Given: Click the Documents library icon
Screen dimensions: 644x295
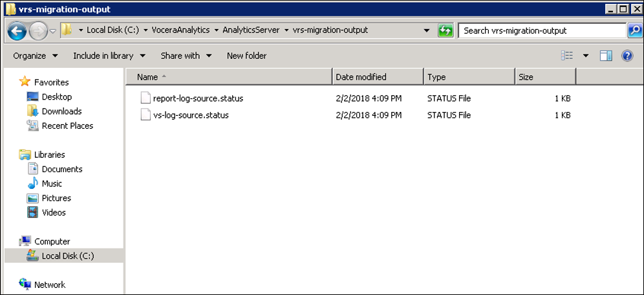Looking at the screenshot, I should click(x=33, y=168).
